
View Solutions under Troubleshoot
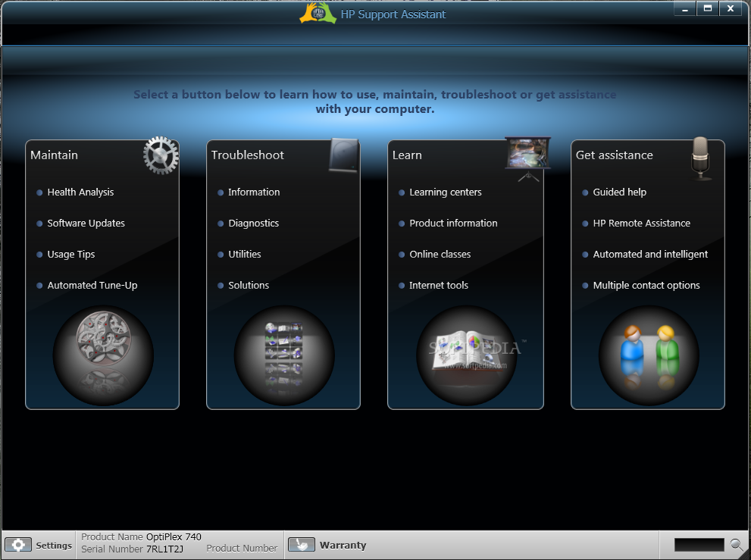(x=249, y=286)
